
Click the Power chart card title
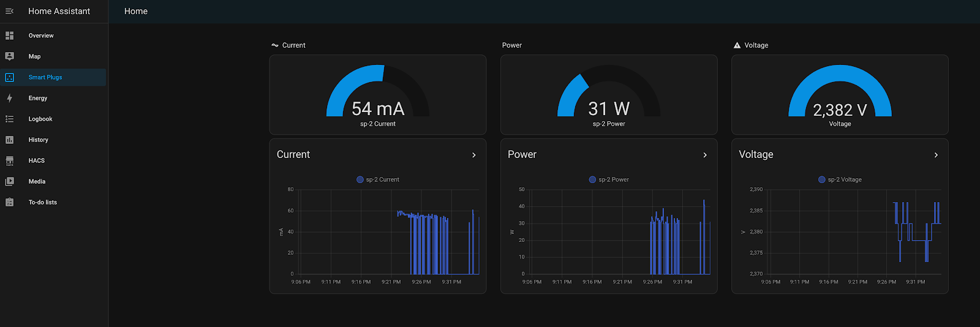(522, 154)
